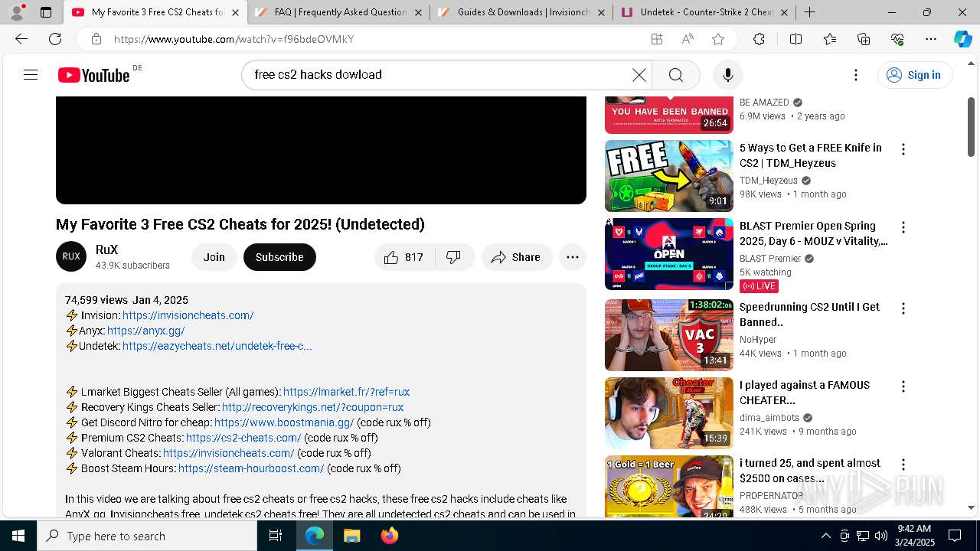Click the browser address bar URL

coord(234,39)
